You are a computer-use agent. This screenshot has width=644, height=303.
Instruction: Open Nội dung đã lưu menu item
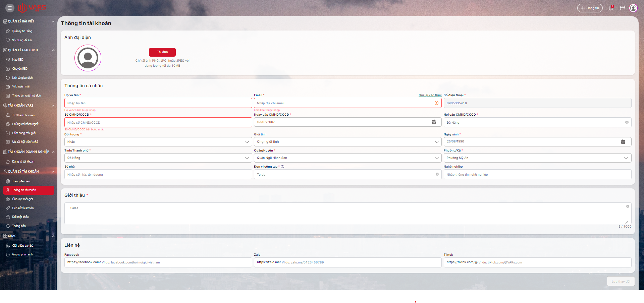[x=22, y=40]
